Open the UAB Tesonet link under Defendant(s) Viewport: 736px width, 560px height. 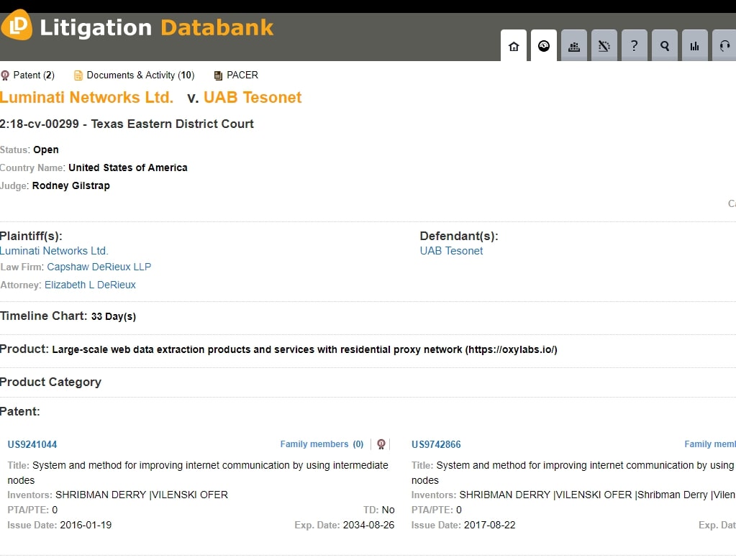452,251
